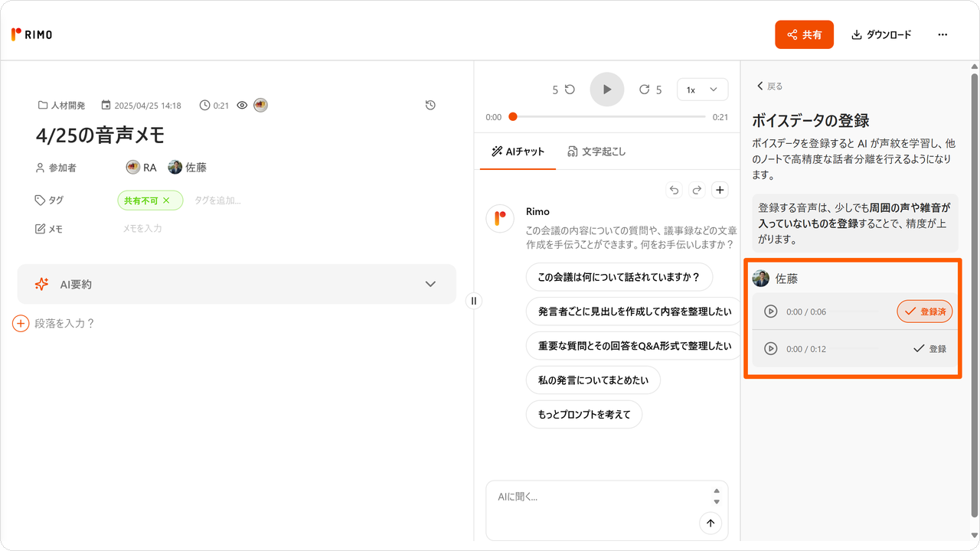This screenshot has height=551, width=980.
Task: Click the 共有 share button
Action: 804,34
